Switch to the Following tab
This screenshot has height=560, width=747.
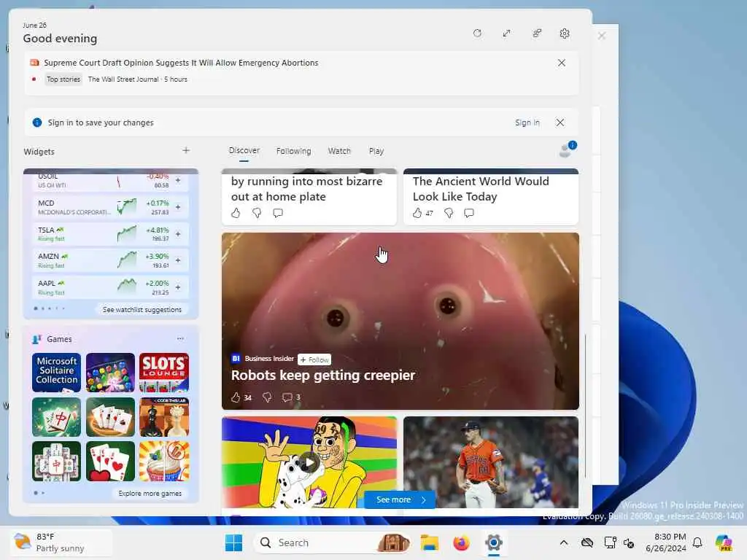tap(293, 151)
